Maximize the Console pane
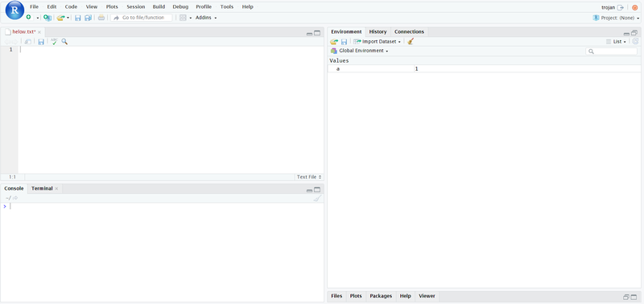The image size is (644, 304). click(317, 190)
